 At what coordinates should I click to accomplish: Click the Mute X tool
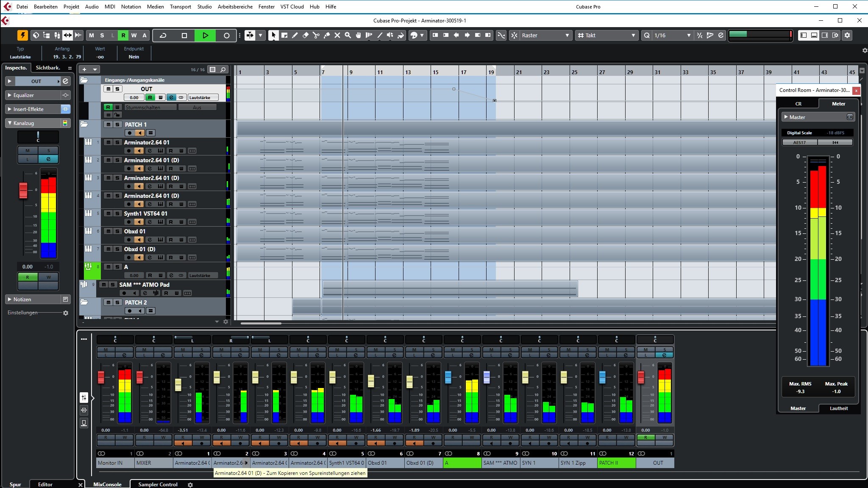(337, 36)
